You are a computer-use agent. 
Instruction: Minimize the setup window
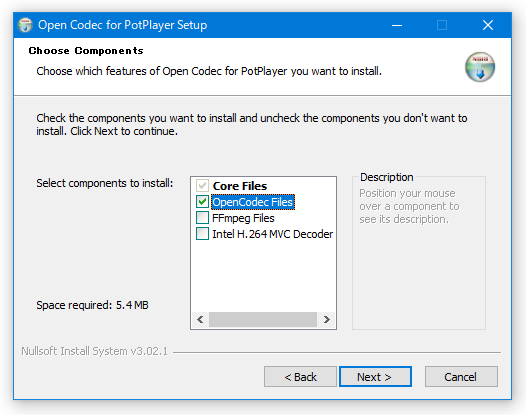(x=397, y=25)
